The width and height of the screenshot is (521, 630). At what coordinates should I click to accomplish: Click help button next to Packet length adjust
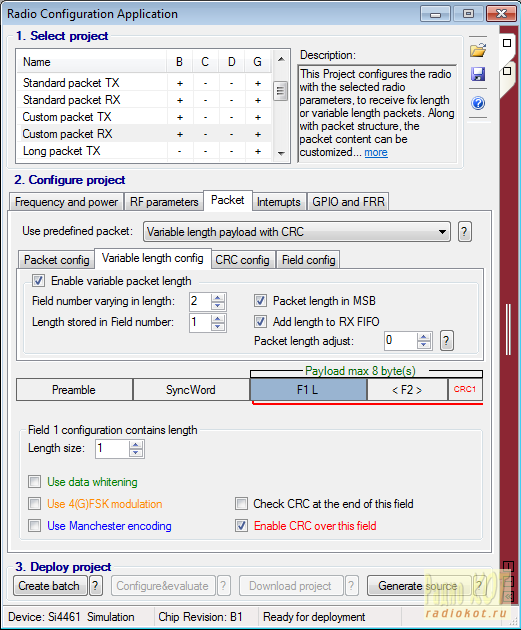click(x=446, y=341)
